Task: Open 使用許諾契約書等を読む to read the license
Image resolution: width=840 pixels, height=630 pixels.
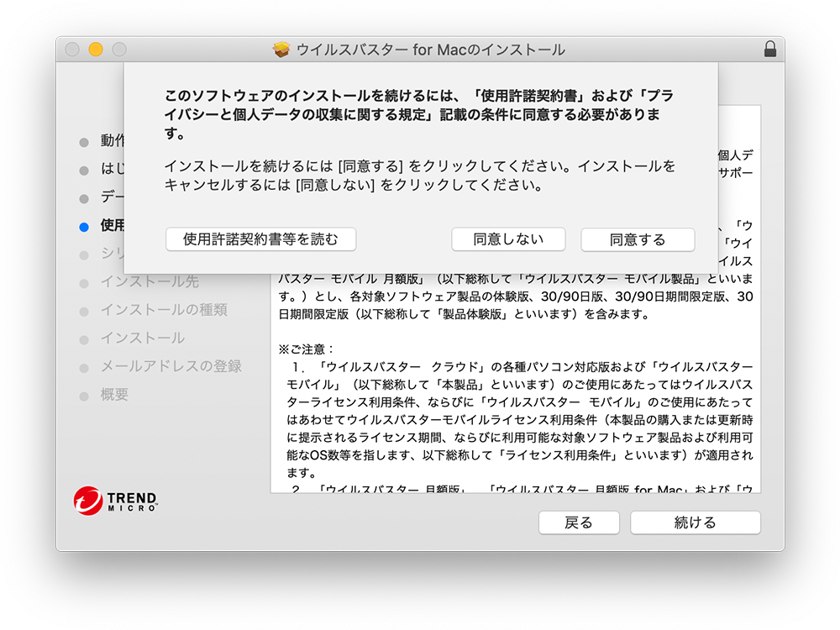Action: (x=260, y=239)
